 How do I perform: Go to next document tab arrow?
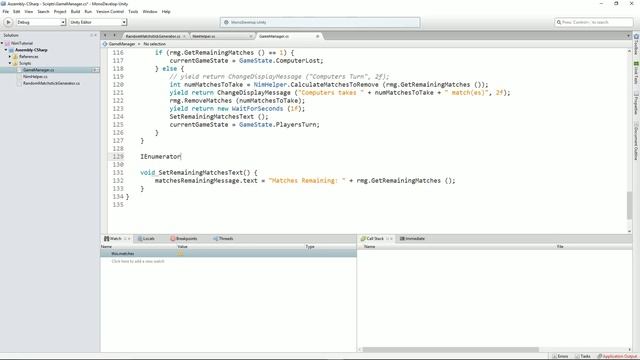[114, 36]
